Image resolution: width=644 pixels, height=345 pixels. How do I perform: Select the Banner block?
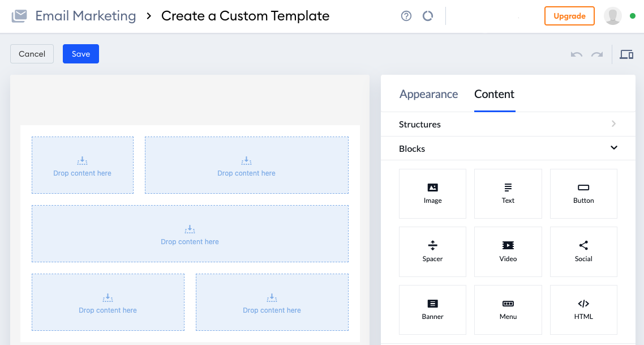coord(432,310)
